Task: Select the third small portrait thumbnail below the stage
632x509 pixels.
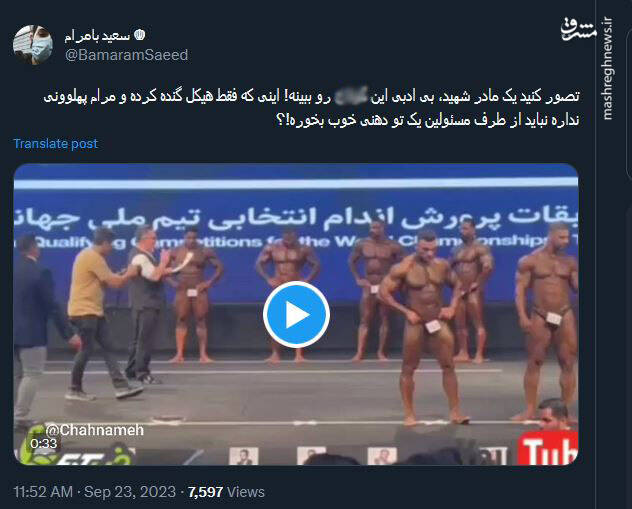Action: [x=382, y=456]
